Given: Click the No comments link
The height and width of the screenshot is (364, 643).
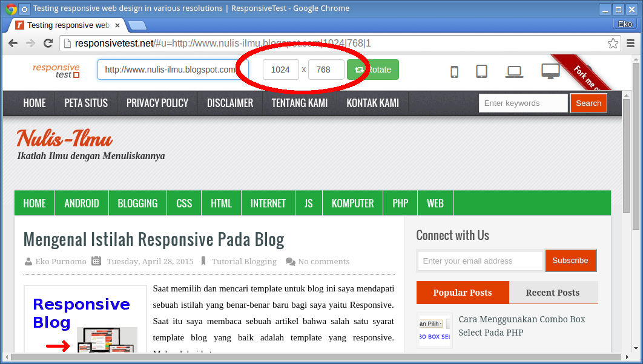Looking at the screenshot, I should pos(323,261).
